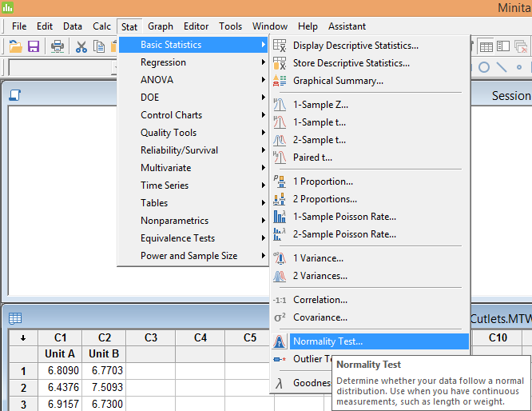Click the cell with value 7.5093

tap(104, 388)
